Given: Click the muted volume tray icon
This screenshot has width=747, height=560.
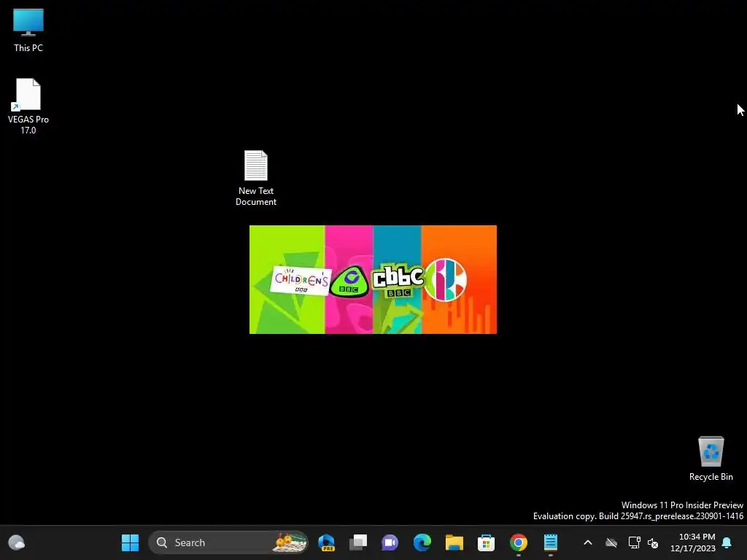Looking at the screenshot, I should (653, 542).
